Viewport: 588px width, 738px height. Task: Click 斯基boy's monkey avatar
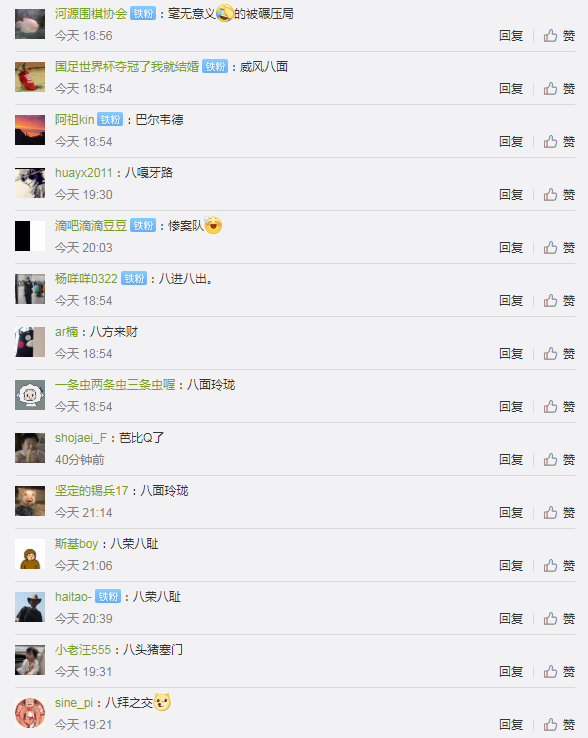[x=30, y=554]
